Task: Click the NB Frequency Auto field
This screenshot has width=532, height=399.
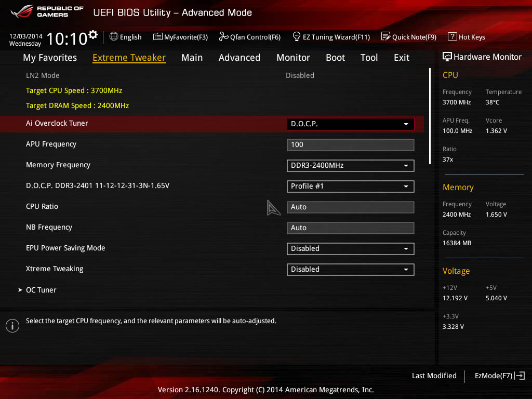Action: (351, 228)
